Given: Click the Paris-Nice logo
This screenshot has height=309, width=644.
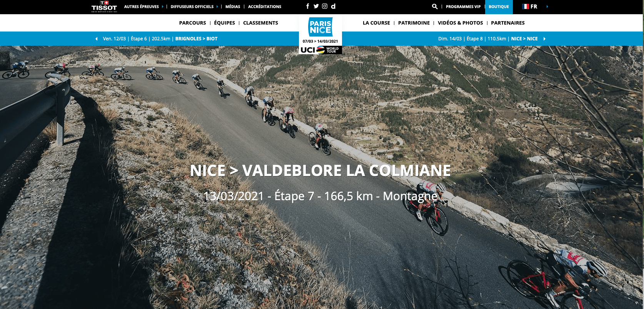Looking at the screenshot, I should pyautogui.click(x=320, y=27).
